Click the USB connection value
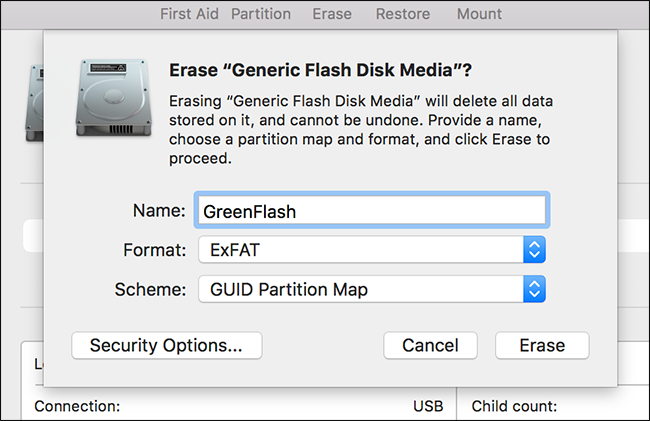The width and height of the screenshot is (650, 421). click(x=428, y=406)
